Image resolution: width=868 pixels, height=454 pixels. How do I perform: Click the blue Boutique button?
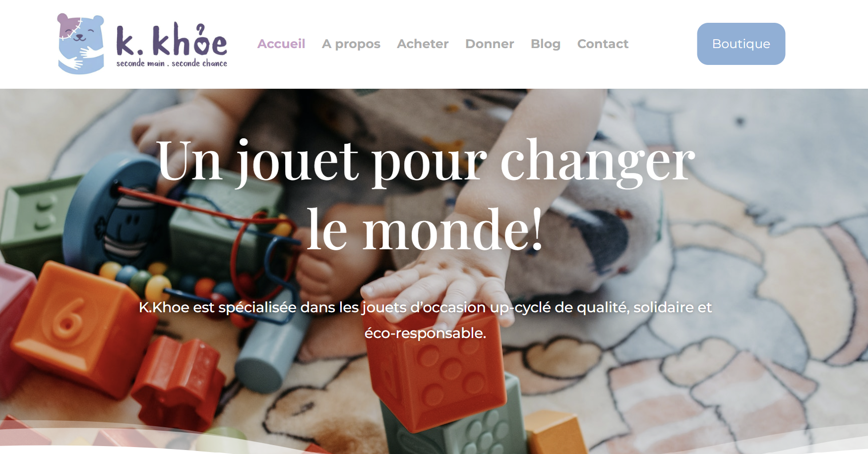(741, 44)
